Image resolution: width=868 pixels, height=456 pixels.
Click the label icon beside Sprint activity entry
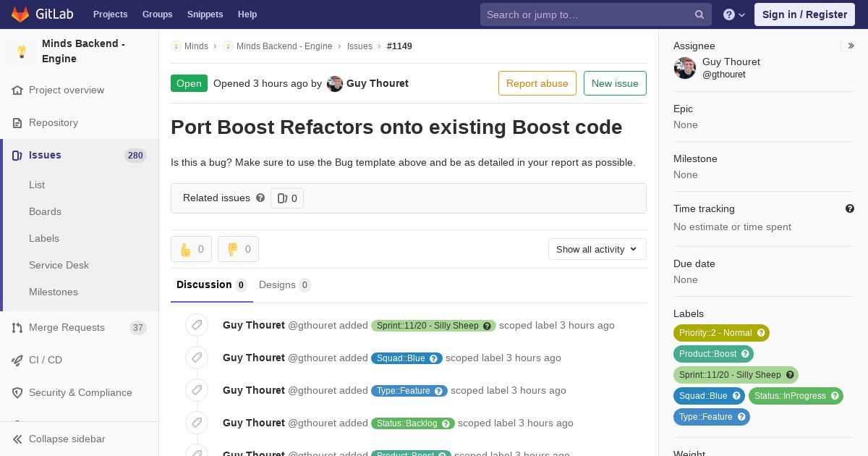197,325
